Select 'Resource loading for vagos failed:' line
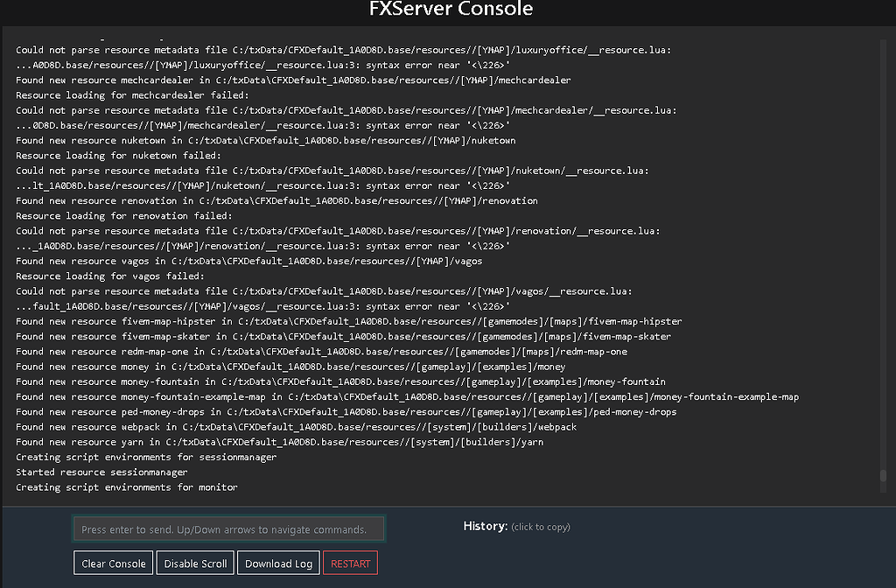Image resolution: width=896 pixels, height=588 pixels. click(x=109, y=276)
